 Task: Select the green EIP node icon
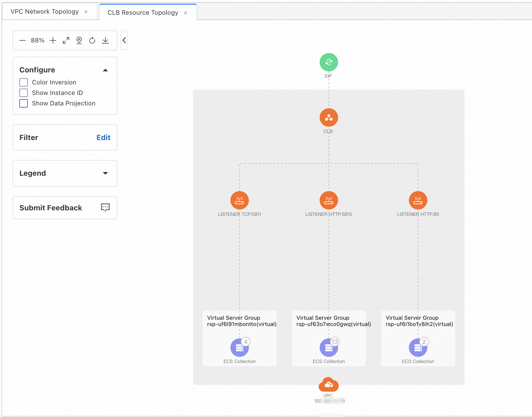(x=329, y=62)
